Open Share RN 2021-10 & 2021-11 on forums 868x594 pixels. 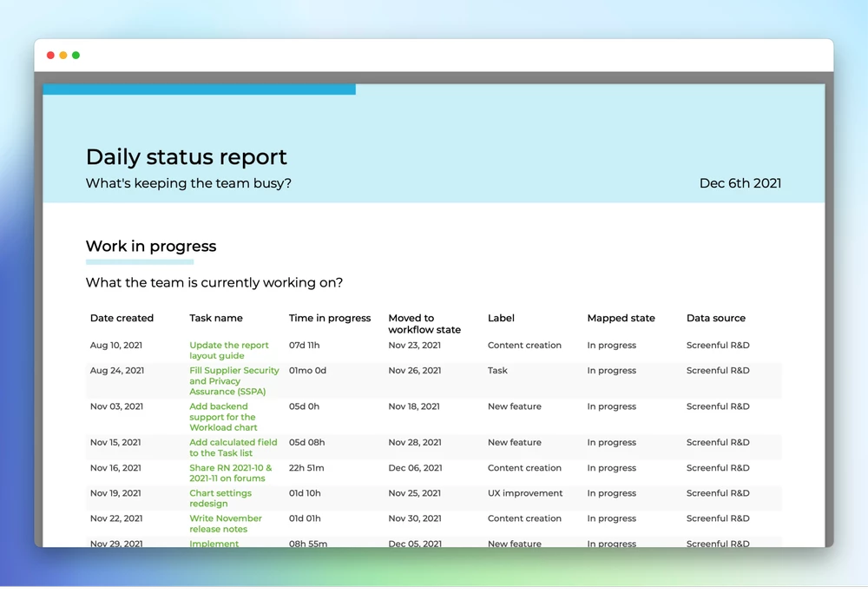(x=230, y=472)
